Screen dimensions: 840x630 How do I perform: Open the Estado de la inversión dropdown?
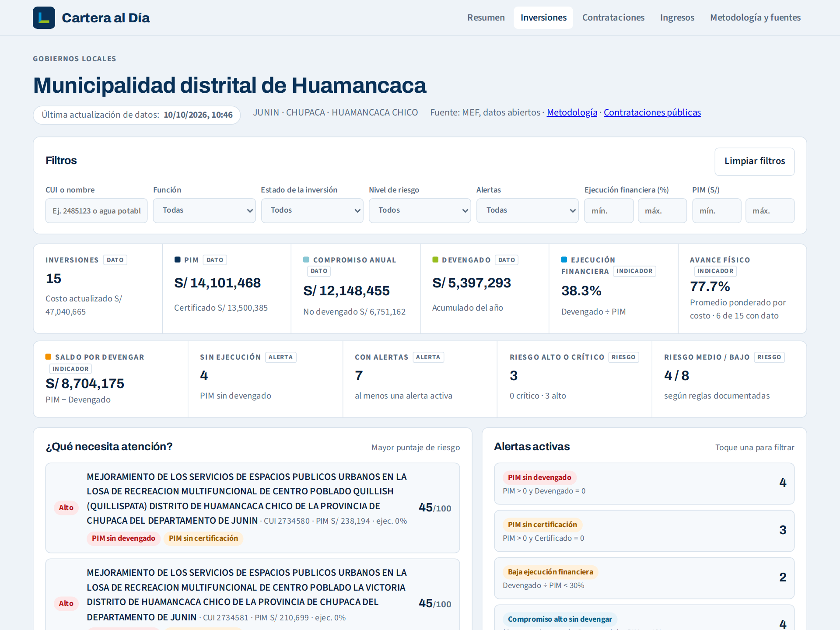tap(312, 210)
